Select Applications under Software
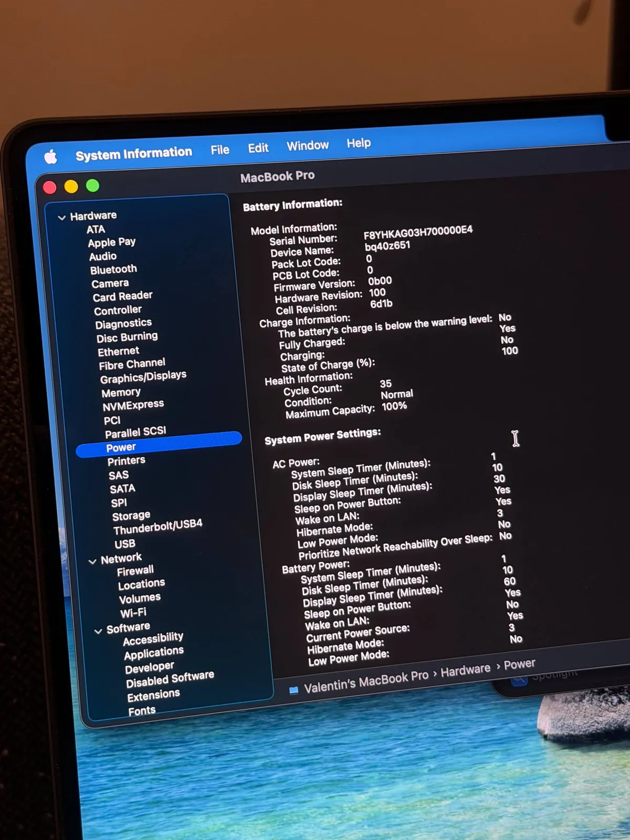Image resolution: width=630 pixels, height=840 pixels. (154, 653)
